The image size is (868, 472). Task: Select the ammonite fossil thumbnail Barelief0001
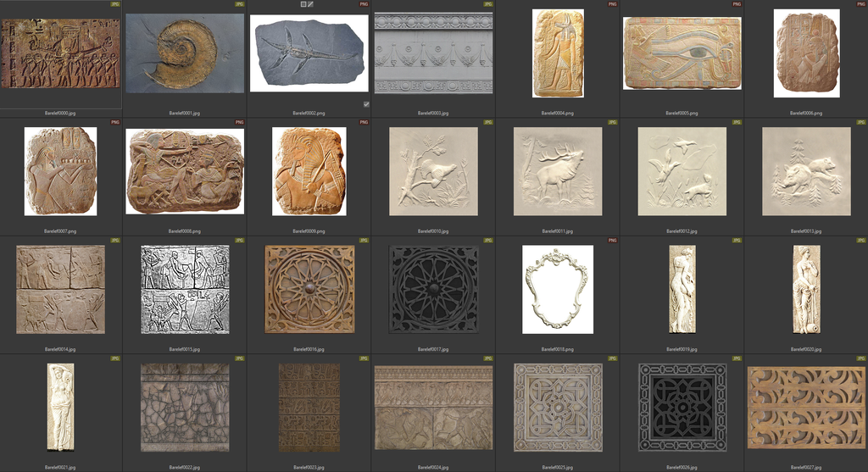click(185, 53)
